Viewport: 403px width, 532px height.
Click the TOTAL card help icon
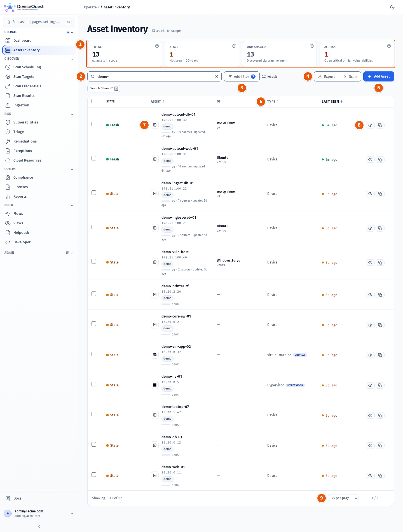click(x=157, y=46)
